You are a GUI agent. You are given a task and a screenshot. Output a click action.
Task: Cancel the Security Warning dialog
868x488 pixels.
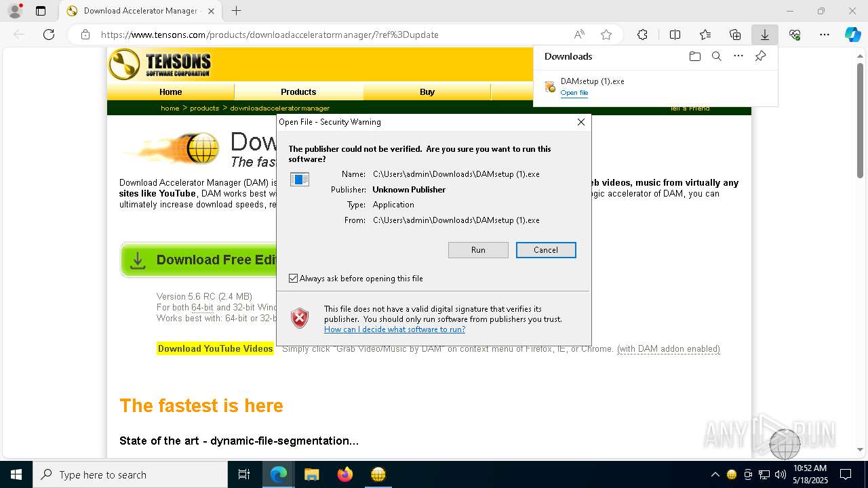(x=546, y=250)
